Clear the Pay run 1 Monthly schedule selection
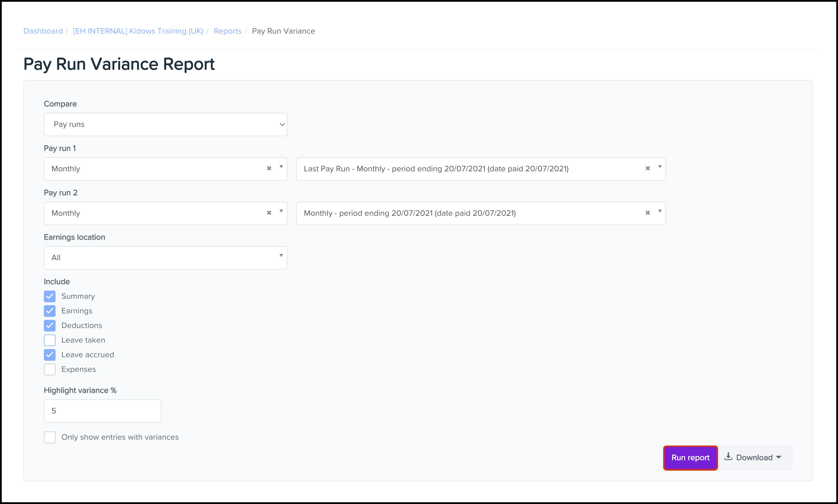This screenshot has height=504, width=838. [269, 168]
